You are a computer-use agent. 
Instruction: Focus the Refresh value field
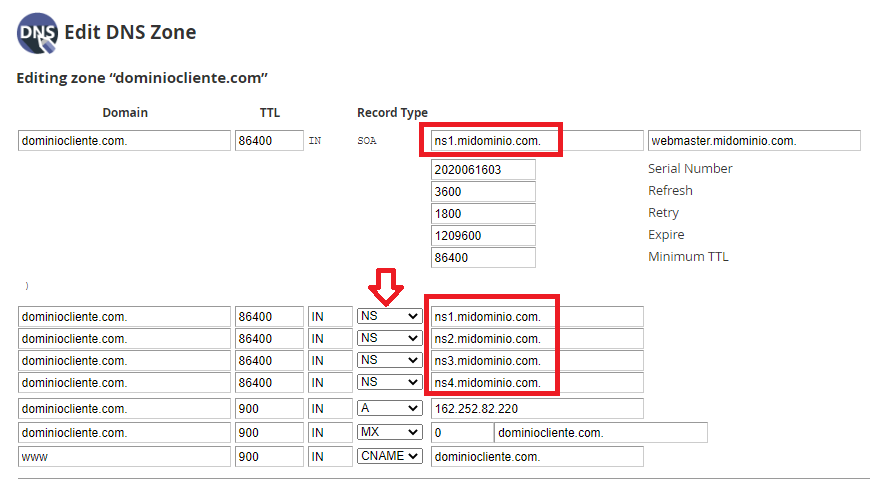click(x=483, y=192)
